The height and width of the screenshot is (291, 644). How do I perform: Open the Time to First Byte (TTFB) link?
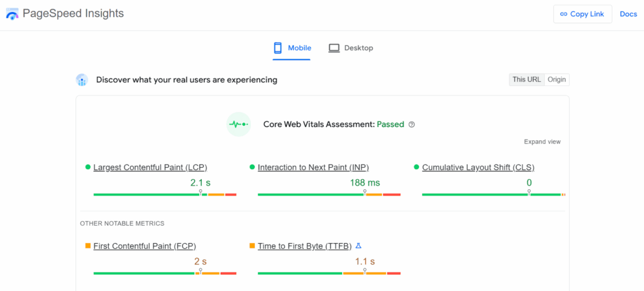305,246
